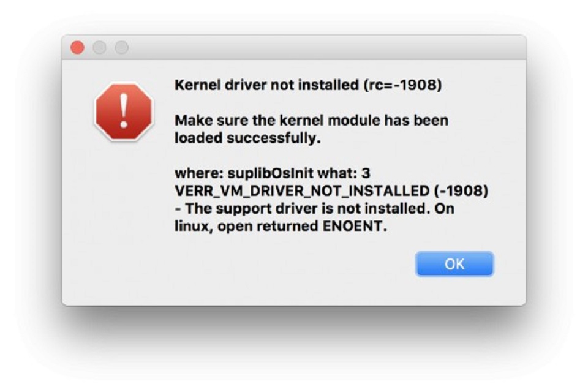588x392 pixels.
Task: Click "(-1908)" after the VERR error name
Action: [461, 191]
